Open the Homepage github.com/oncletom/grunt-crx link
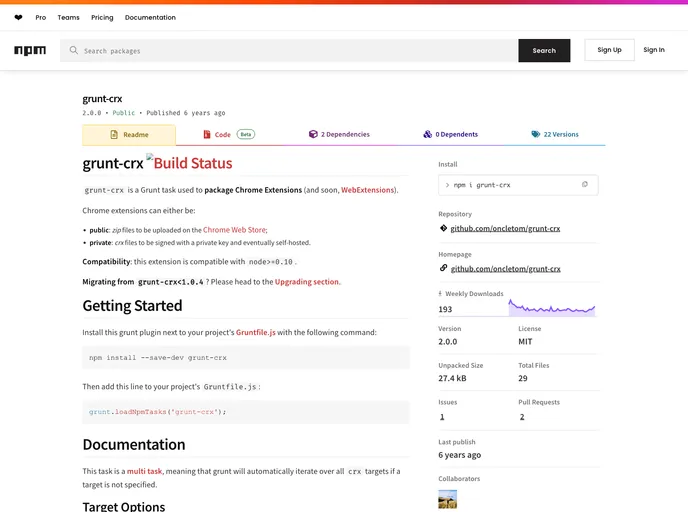This screenshot has width=688, height=512. 505,269
